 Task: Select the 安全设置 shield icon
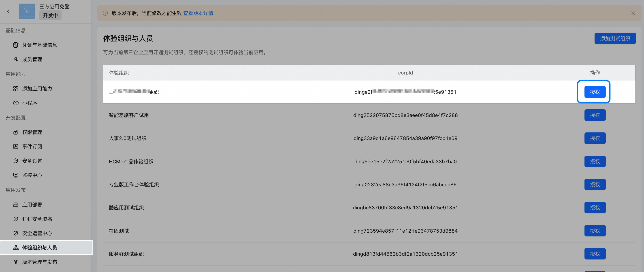point(16,161)
